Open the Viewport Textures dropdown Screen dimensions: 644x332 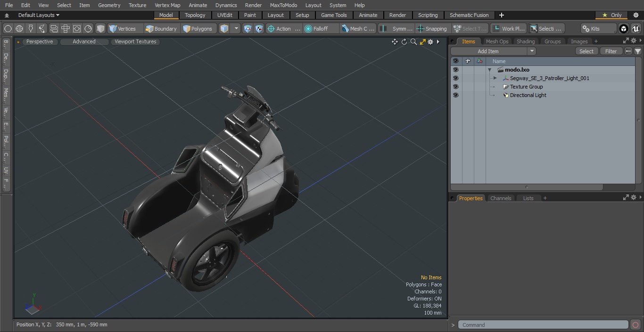point(135,41)
